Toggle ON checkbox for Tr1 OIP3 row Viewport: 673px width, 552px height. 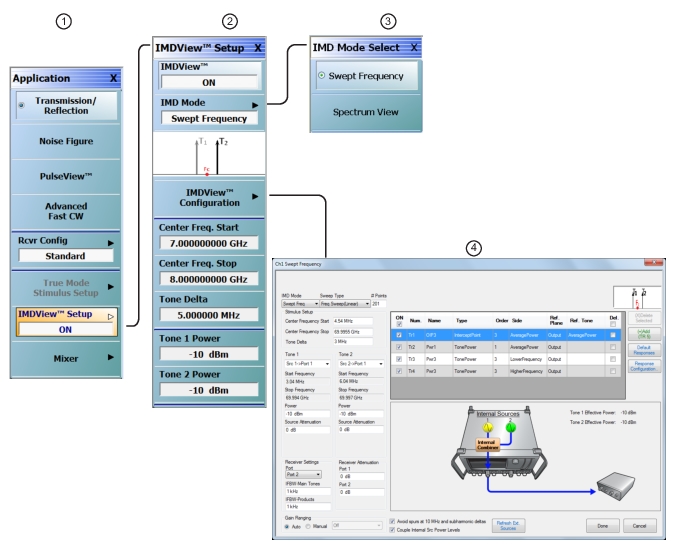point(399,335)
